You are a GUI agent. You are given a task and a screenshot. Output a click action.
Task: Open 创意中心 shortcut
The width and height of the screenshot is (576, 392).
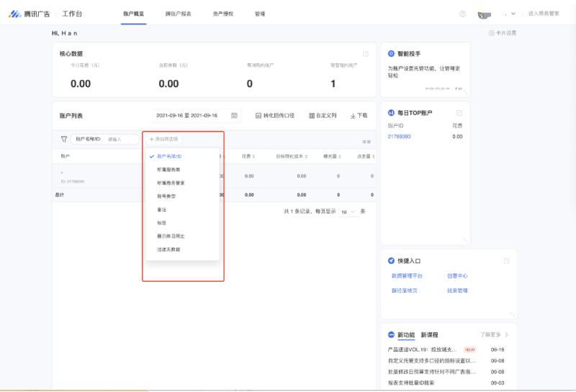457,275
